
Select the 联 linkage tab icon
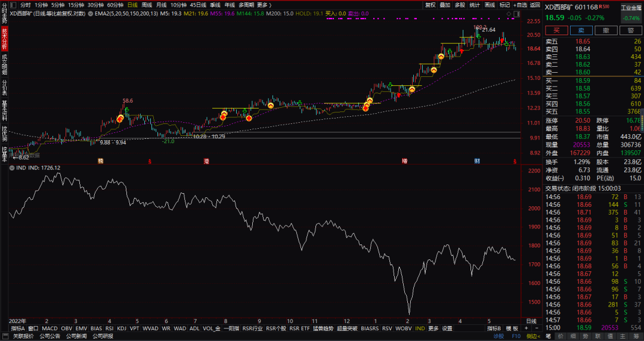598,336
